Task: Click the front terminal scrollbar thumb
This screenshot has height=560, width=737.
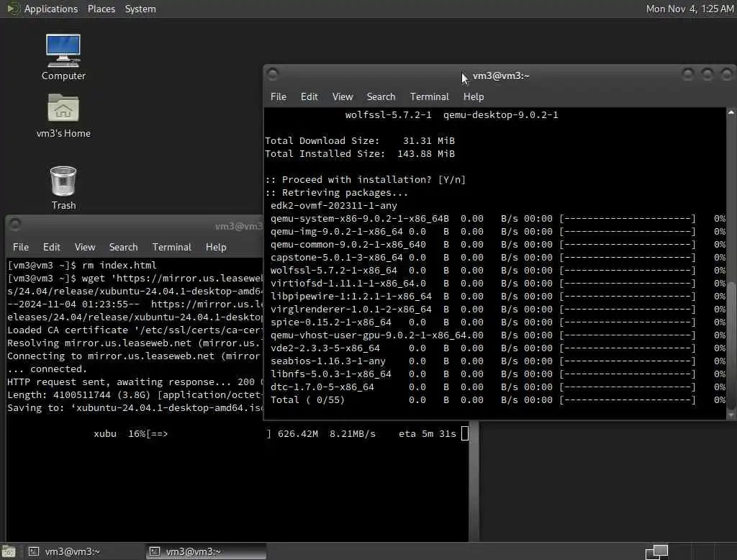Action: point(731,346)
